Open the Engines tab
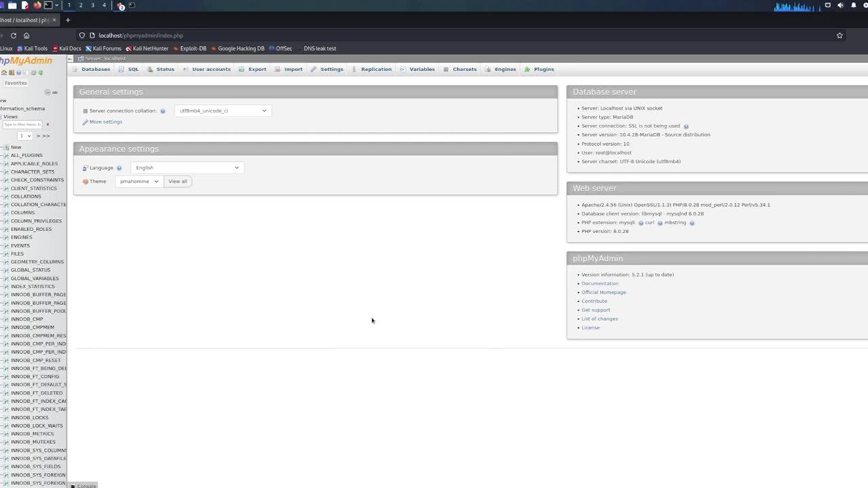This screenshot has width=868, height=488. (500, 69)
